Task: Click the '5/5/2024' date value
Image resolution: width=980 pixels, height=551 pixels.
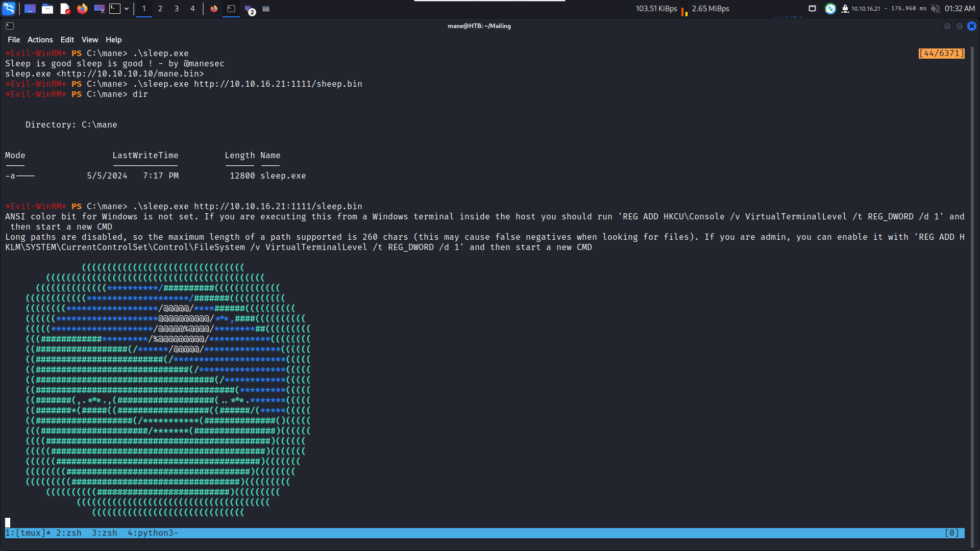Action: point(107,176)
